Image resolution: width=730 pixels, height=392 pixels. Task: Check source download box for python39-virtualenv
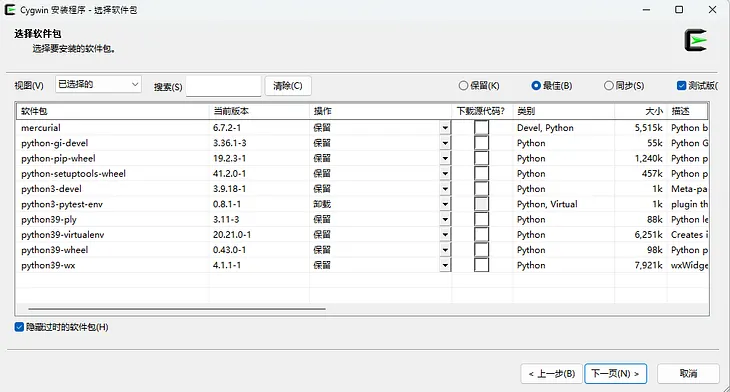(481, 235)
